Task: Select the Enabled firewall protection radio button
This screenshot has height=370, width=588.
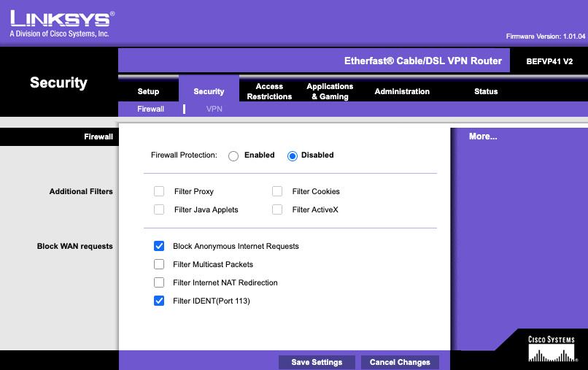Action: tap(233, 155)
